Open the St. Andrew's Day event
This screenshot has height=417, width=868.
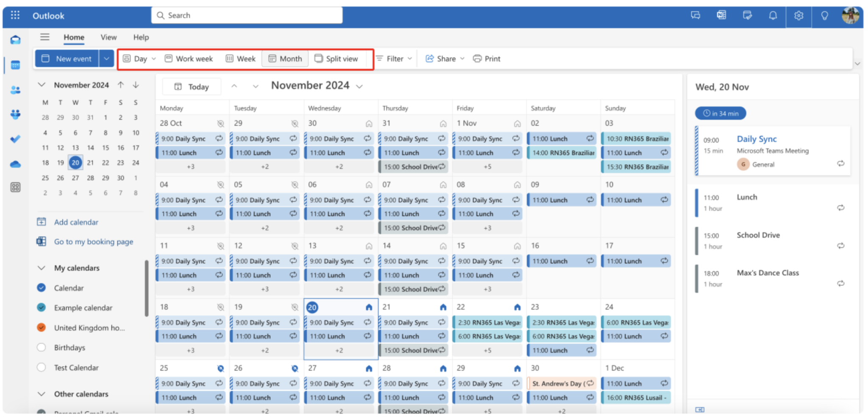(x=562, y=384)
